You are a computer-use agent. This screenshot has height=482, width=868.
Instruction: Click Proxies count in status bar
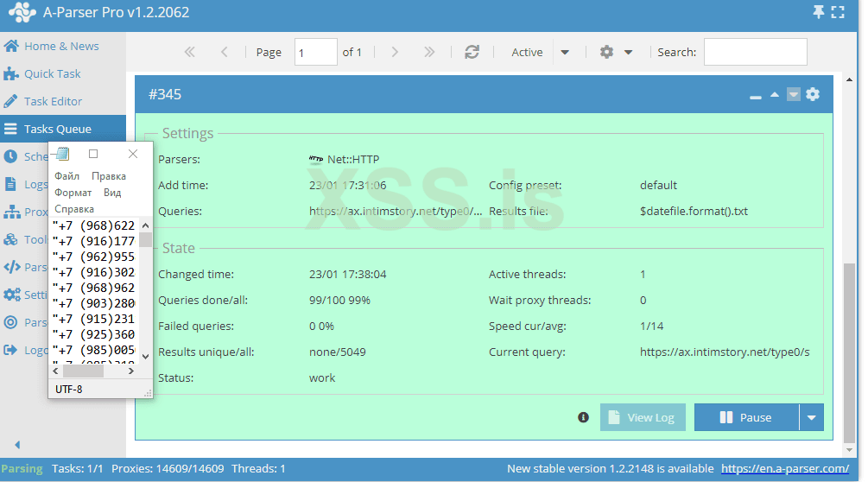click(168, 469)
